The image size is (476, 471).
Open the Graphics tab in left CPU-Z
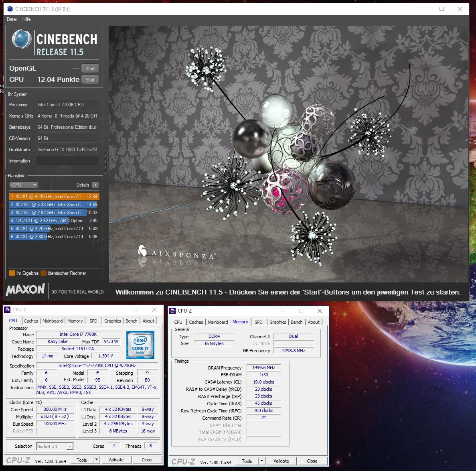pos(113,321)
